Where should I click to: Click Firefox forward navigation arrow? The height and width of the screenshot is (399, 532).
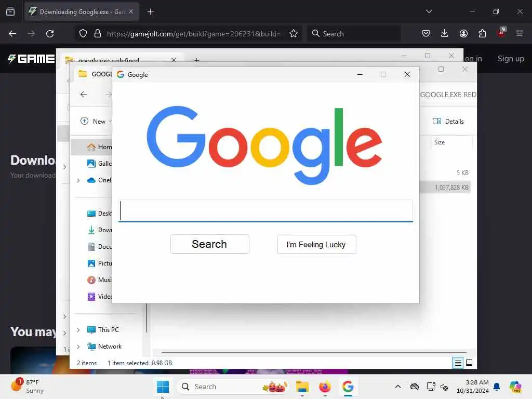(x=31, y=34)
